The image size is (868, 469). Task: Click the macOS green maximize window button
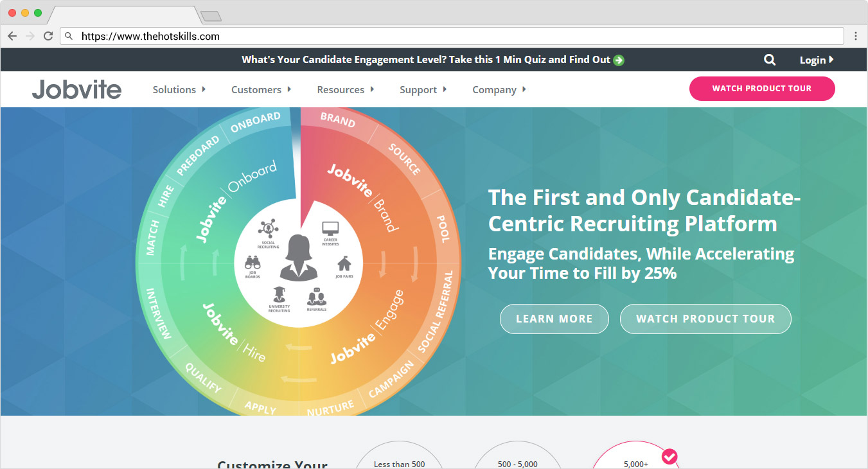point(38,13)
